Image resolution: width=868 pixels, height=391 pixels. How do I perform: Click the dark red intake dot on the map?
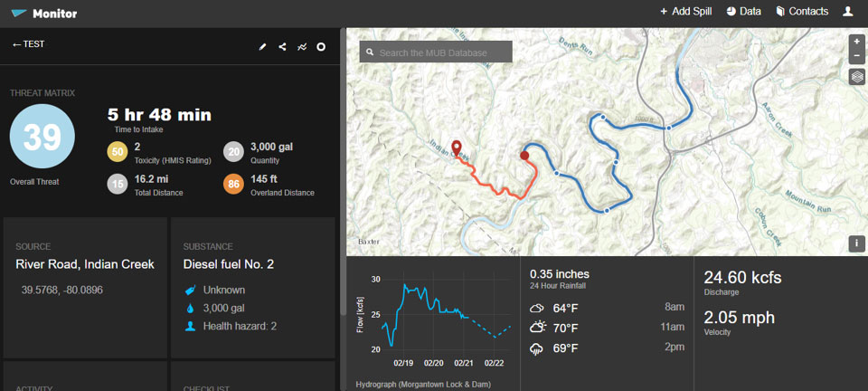point(524,156)
